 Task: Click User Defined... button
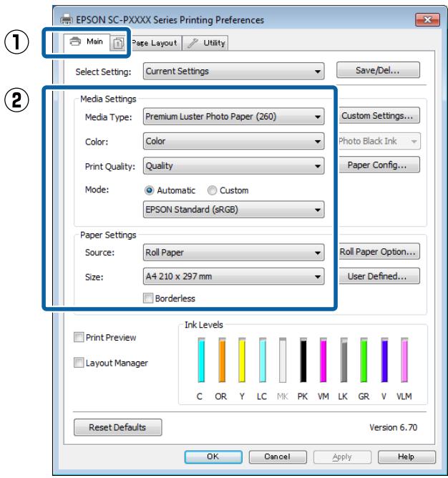[379, 276]
